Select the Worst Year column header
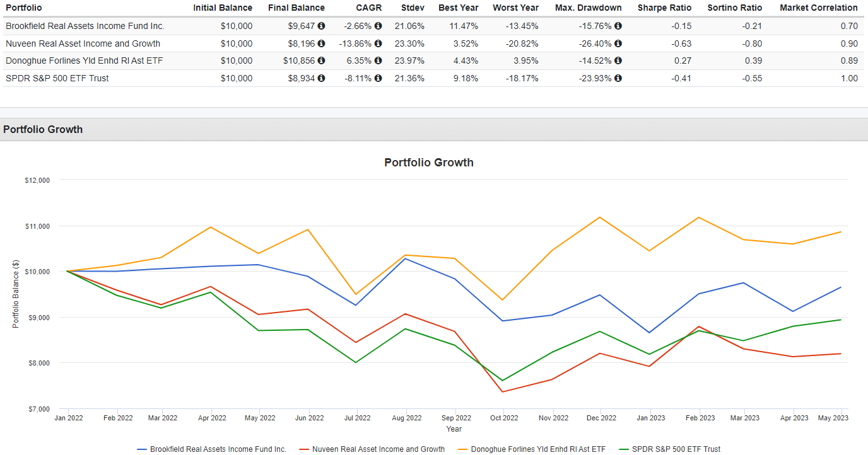Screen dimensions: 868x455 pos(515,8)
